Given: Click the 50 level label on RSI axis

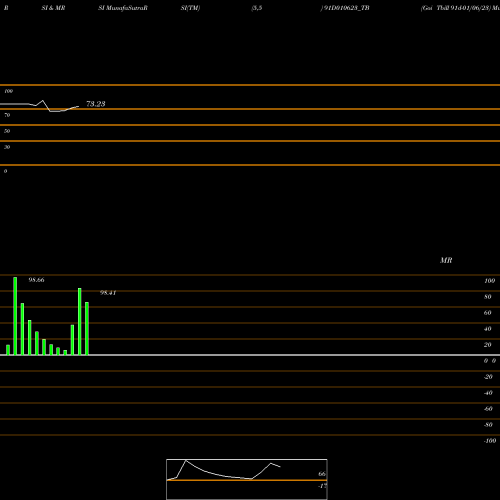Looking at the screenshot, I should pos(7,131).
